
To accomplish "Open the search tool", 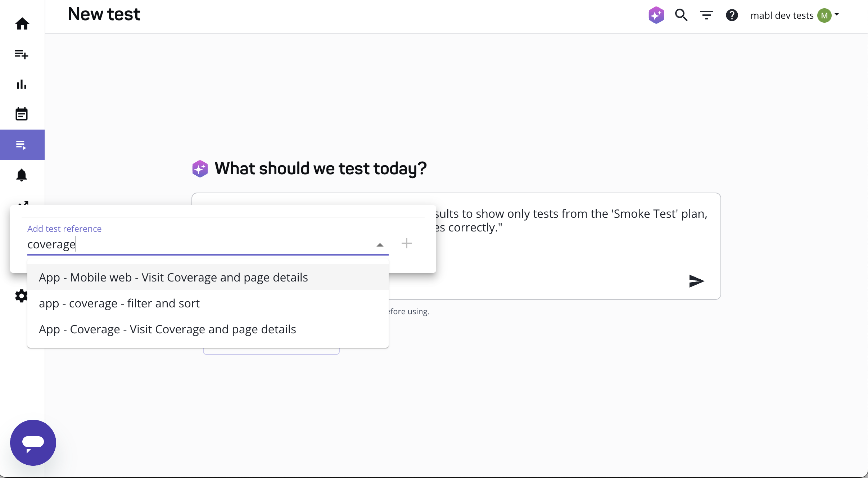I will [x=681, y=15].
